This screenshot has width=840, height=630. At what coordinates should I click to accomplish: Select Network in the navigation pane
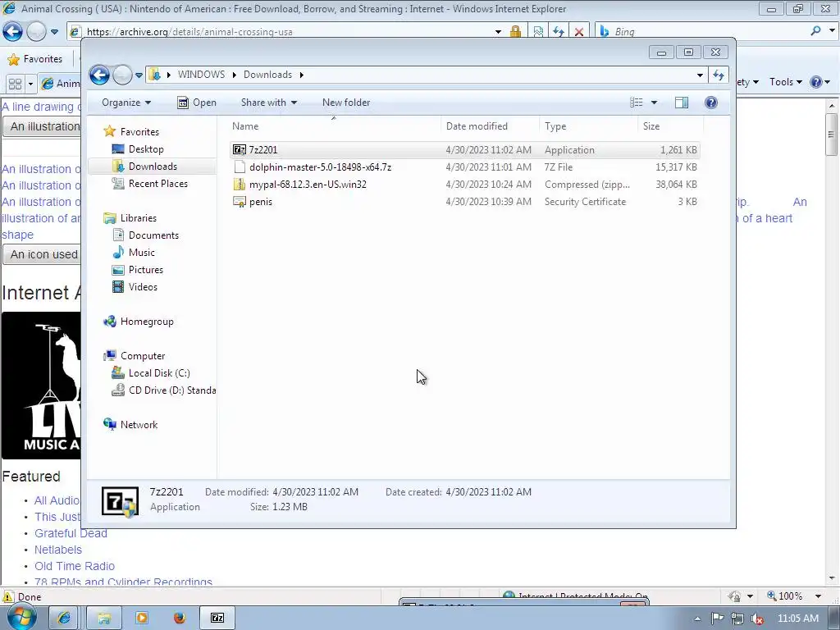pos(139,425)
